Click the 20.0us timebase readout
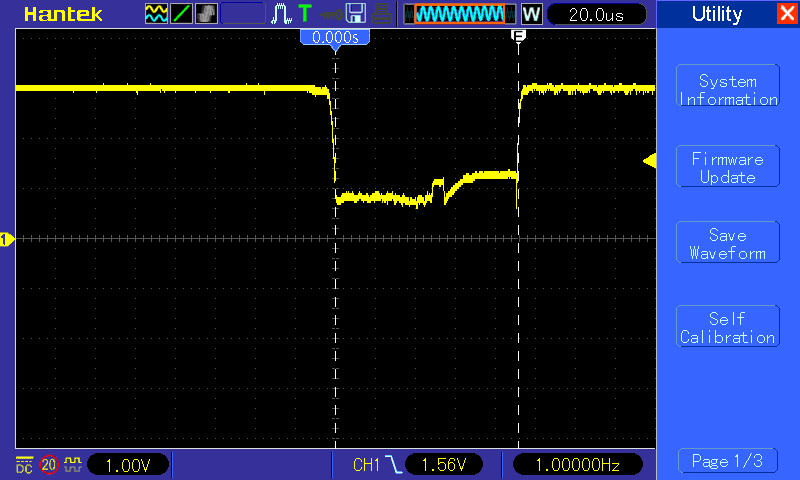800x480 pixels. (x=596, y=14)
